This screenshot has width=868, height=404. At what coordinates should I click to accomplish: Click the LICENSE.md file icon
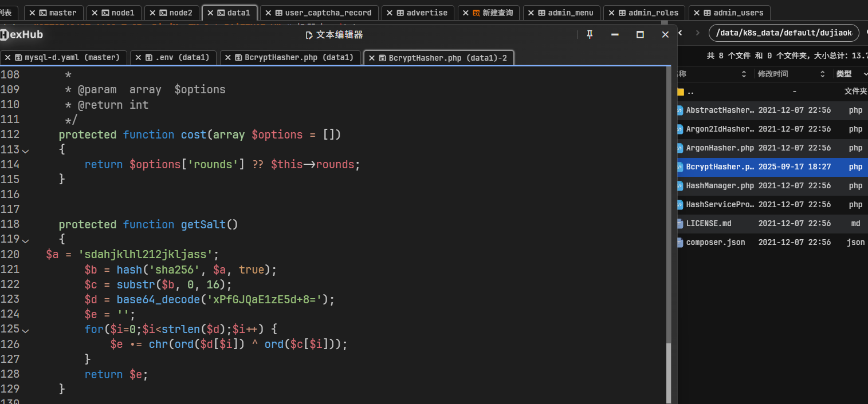(680, 224)
